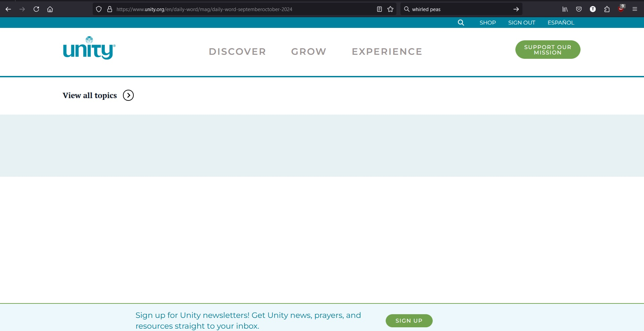Click the search magnifier in the browser search box
Viewport: 644px width, 331px height.
pos(406,9)
